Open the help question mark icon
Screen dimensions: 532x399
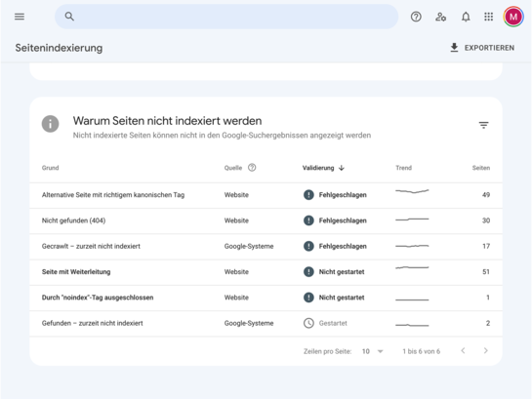pos(416,17)
